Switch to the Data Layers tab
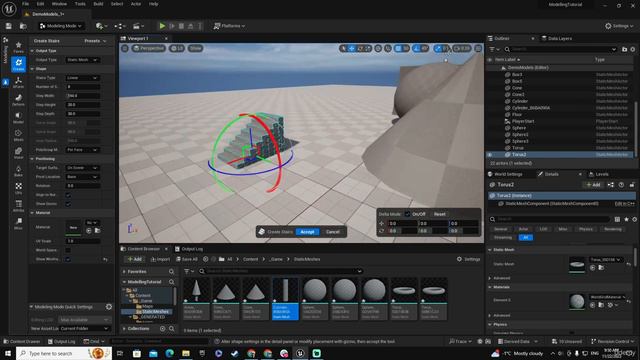This screenshot has height=360, width=640. coord(556,38)
